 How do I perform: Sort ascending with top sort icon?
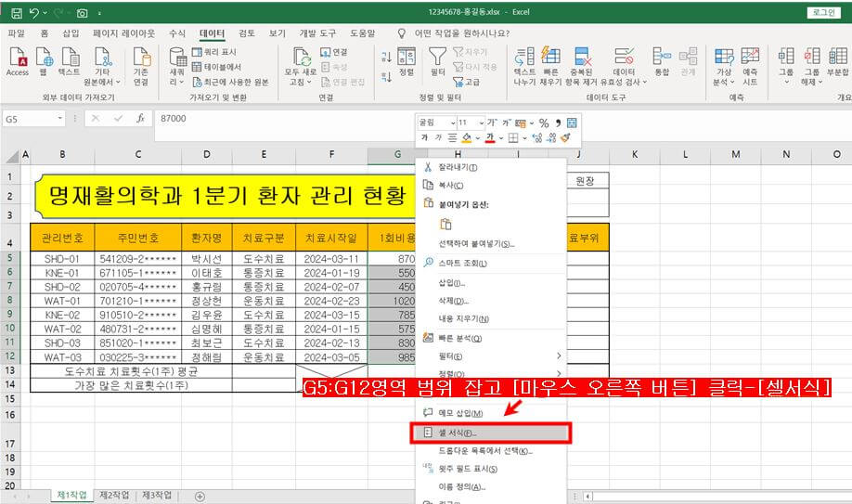click(386, 57)
